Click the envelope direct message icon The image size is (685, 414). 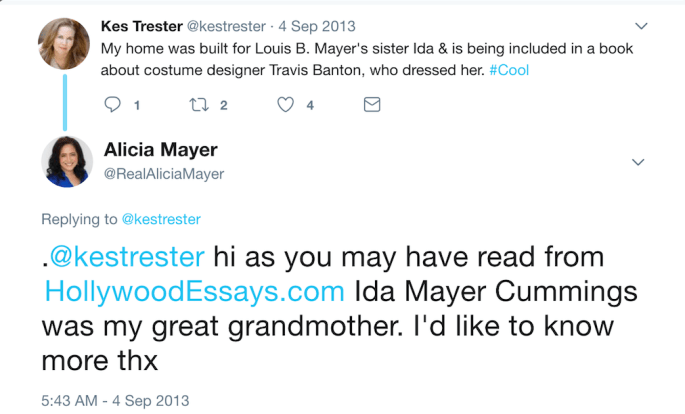(x=371, y=104)
